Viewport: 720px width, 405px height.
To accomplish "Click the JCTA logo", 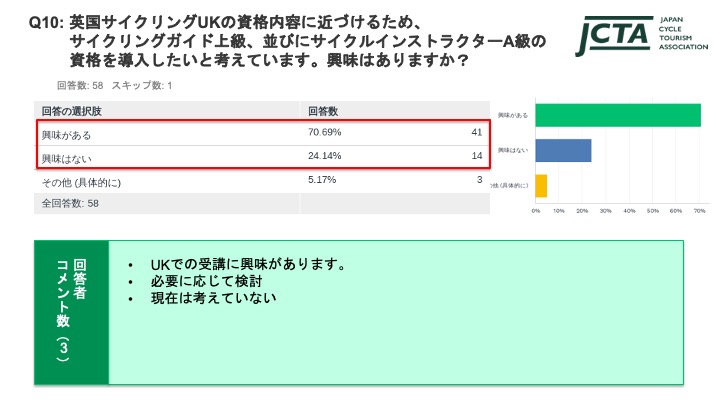I will point(641,36).
